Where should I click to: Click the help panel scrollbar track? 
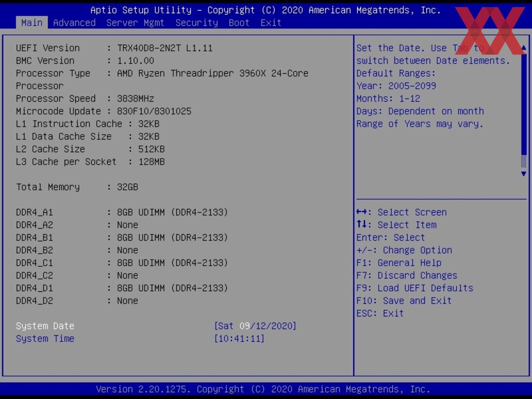click(x=523, y=111)
